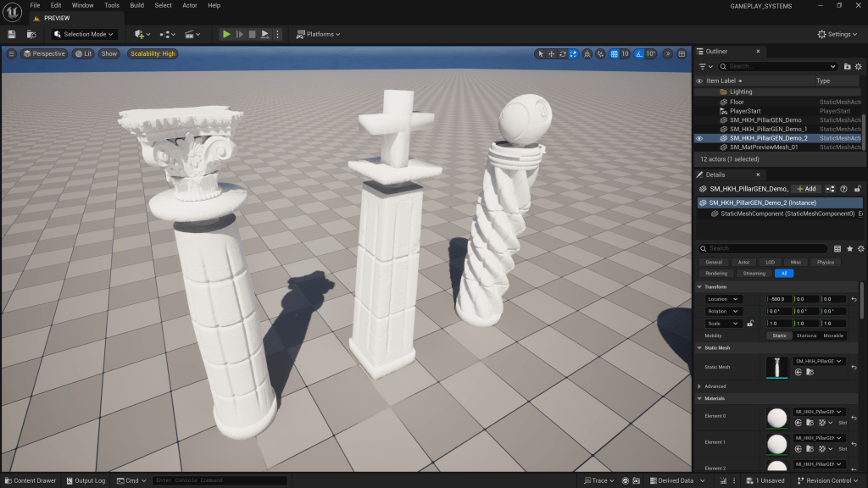
Task: Open the Platforms dropdown
Action: (319, 34)
